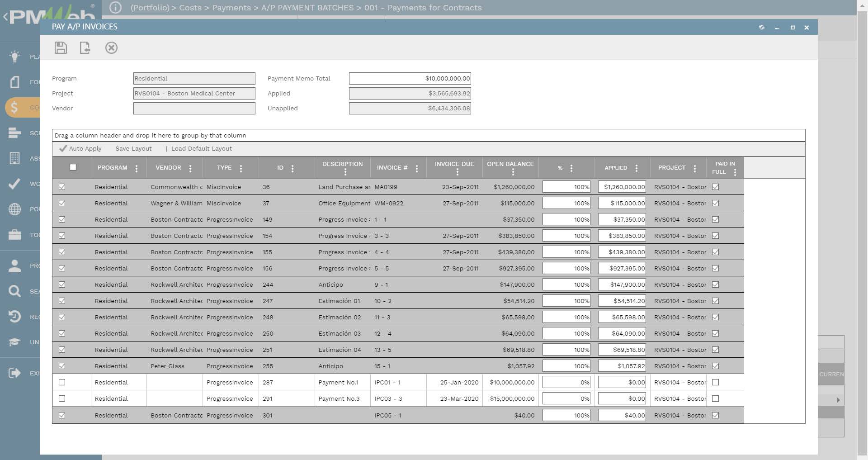The width and height of the screenshot is (868, 460).
Task: Click the Payment Memo Total field
Action: [x=410, y=78]
